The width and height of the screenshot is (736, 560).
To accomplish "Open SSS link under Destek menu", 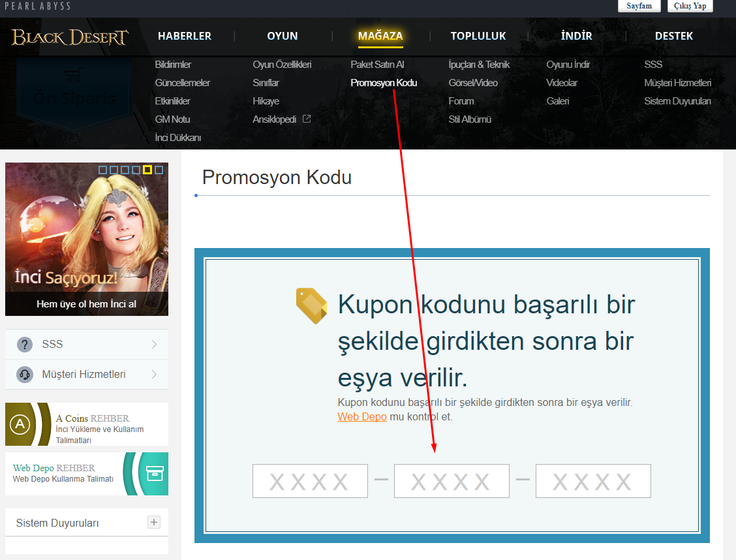I will (x=653, y=65).
